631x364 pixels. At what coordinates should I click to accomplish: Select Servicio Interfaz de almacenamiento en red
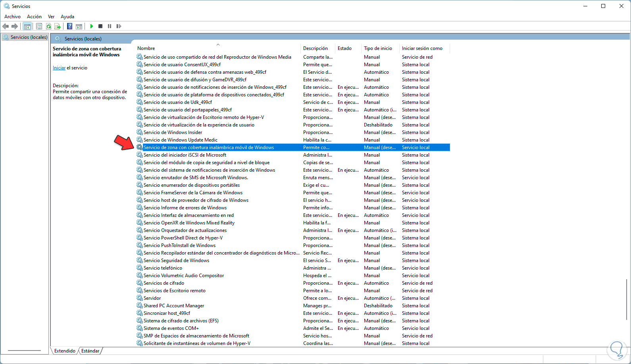pos(293,215)
